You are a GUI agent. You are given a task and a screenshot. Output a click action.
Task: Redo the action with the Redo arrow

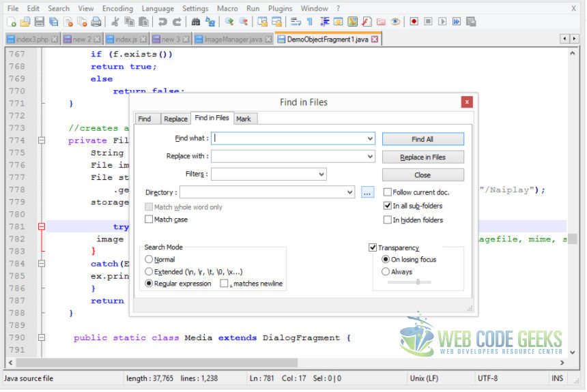[177, 22]
